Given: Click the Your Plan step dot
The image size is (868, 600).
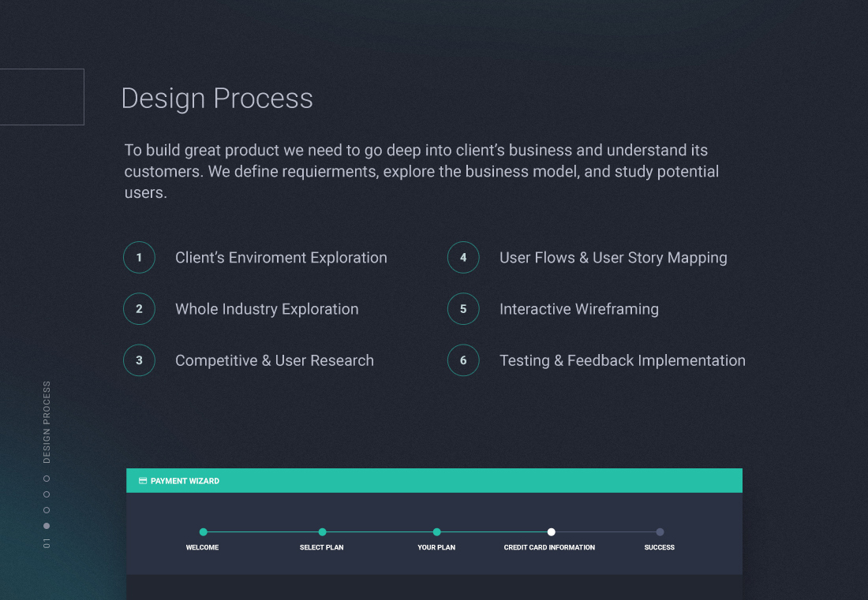Looking at the screenshot, I should [x=437, y=532].
